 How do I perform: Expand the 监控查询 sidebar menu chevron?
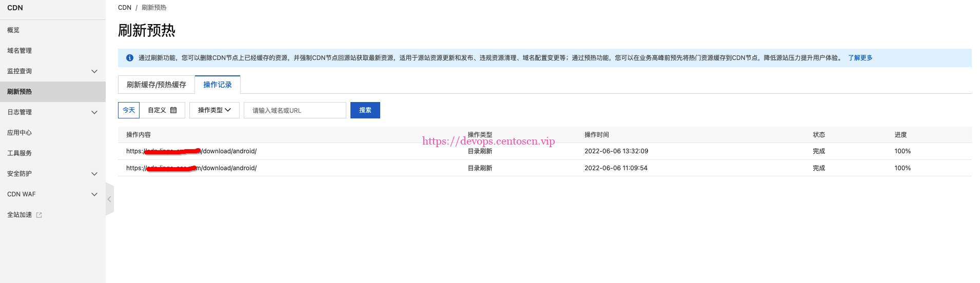[94, 71]
